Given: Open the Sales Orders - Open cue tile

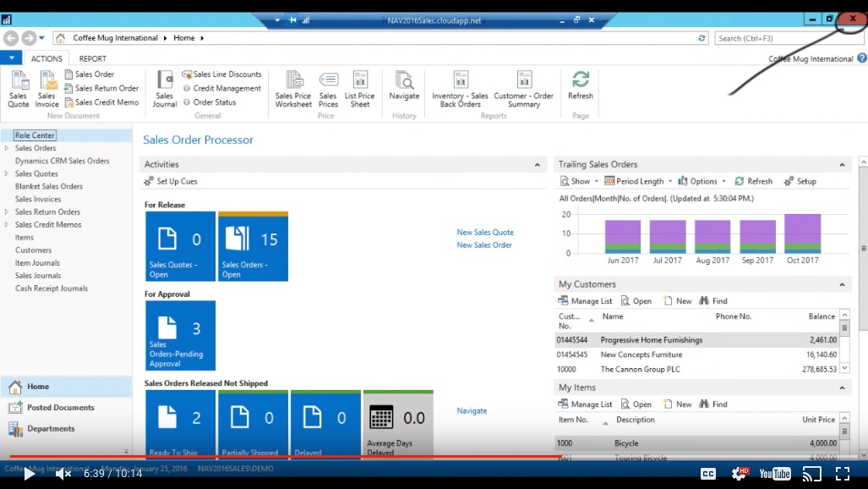Looking at the screenshot, I should [x=253, y=246].
